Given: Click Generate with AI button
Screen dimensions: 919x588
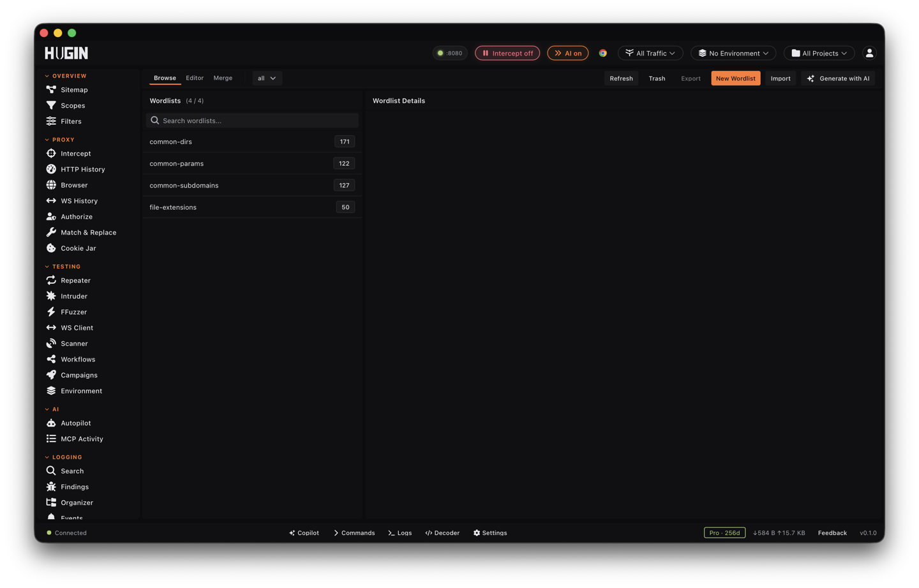Looking at the screenshot, I should 838,78.
